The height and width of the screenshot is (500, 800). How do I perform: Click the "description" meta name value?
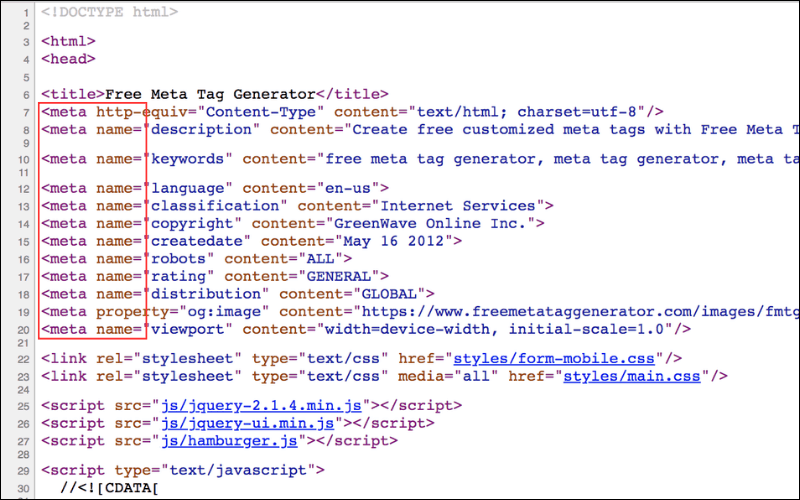click(x=204, y=129)
